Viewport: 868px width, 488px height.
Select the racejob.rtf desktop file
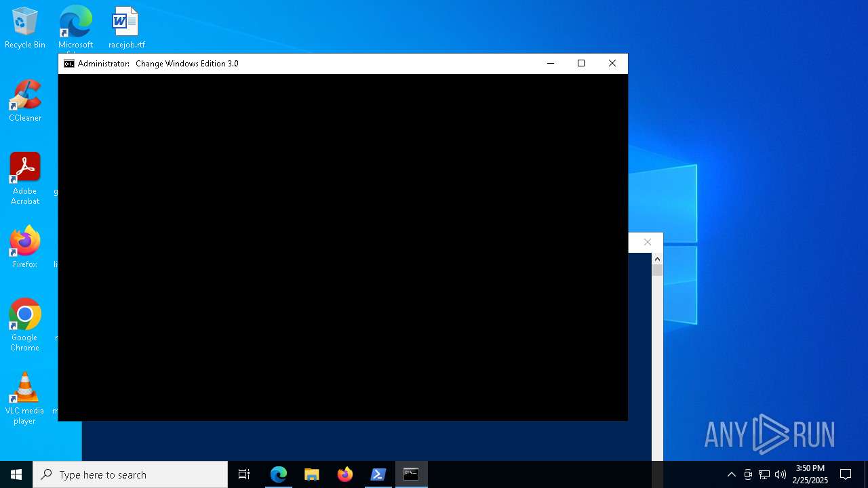pos(126,28)
